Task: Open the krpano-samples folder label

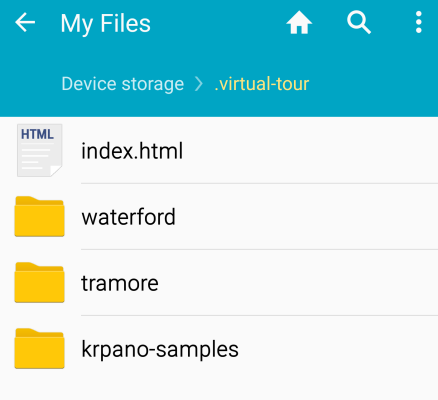Action: click(160, 349)
